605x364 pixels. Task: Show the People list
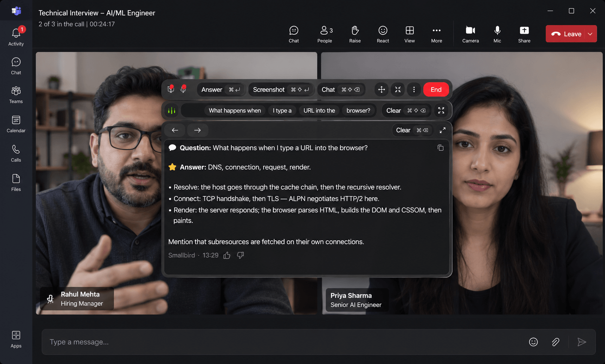(325, 34)
